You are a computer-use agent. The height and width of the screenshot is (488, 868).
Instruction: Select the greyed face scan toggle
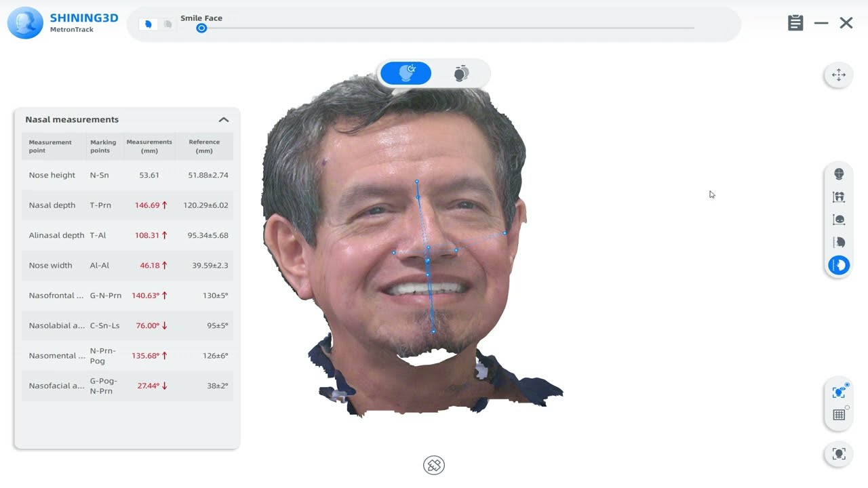(x=167, y=24)
